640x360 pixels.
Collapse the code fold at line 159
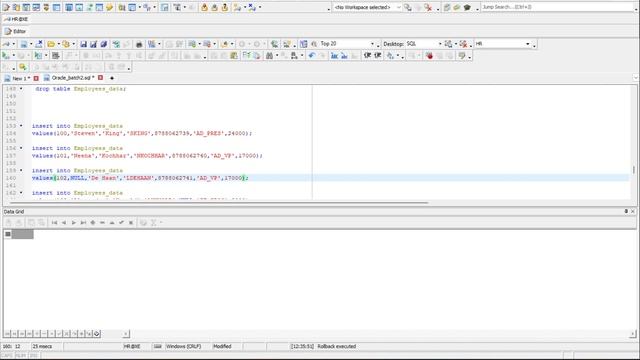point(21,170)
